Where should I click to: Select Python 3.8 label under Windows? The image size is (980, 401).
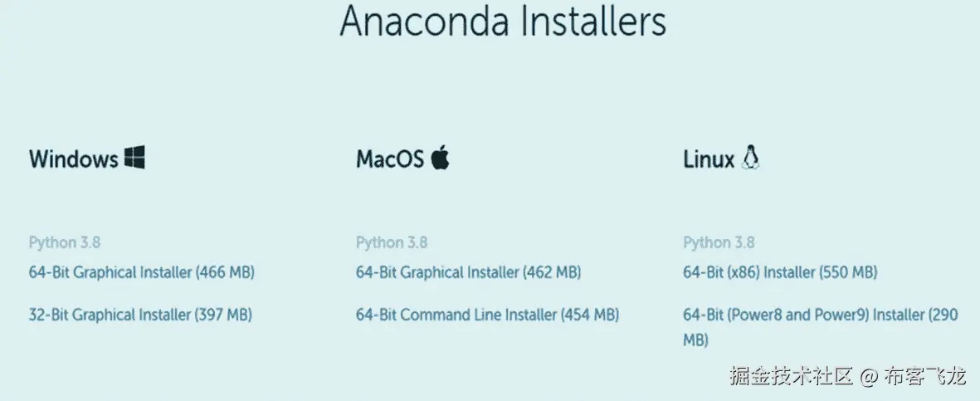[x=65, y=242]
